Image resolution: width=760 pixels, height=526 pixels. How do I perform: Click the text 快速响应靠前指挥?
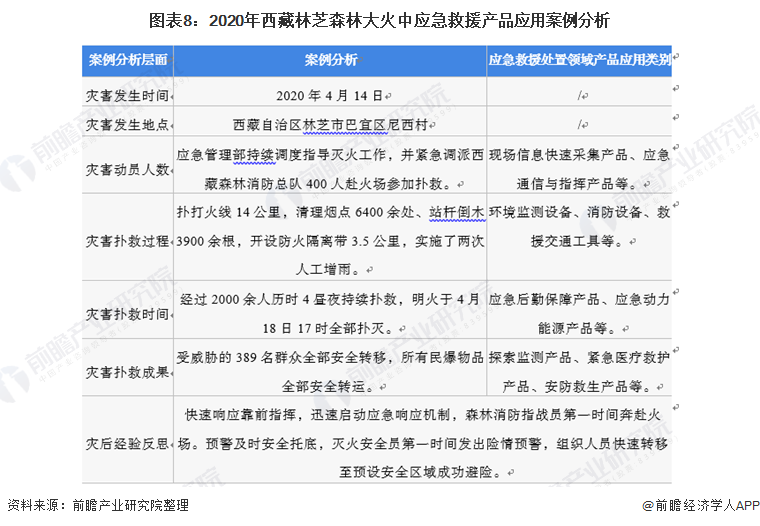(x=241, y=415)
